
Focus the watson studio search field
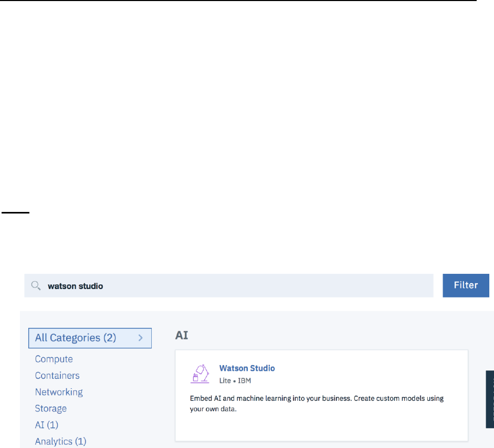229,285
